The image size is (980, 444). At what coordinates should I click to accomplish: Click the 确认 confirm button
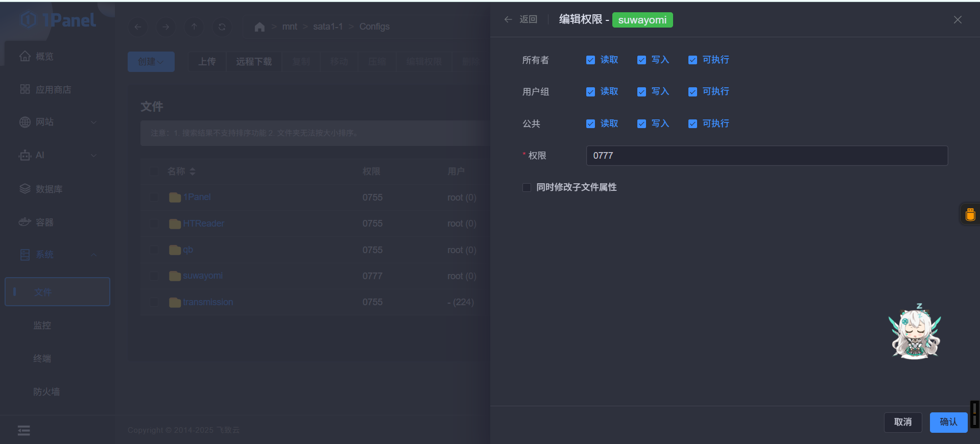948,422
